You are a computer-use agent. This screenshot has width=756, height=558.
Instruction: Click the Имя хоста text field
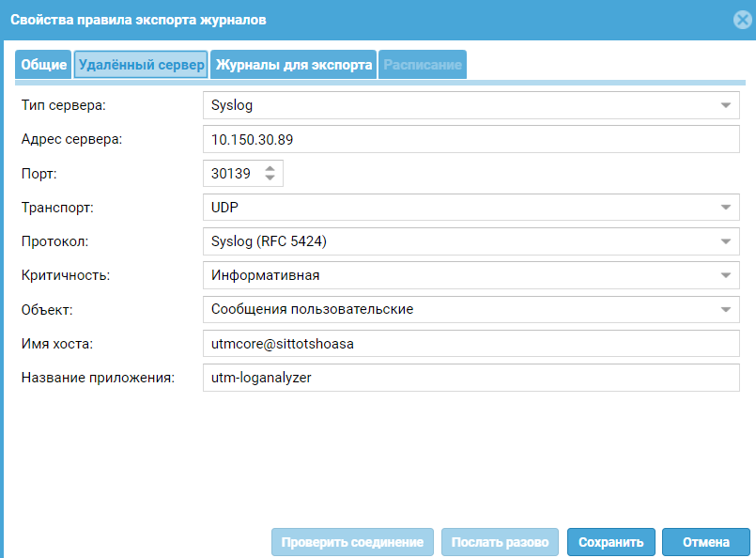(470, 344)
